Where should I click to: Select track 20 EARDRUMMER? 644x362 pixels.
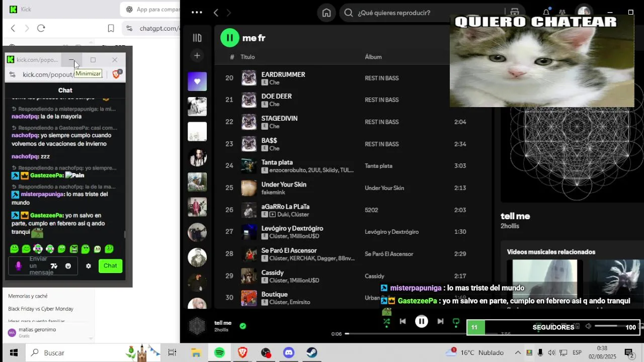[283, 74]
